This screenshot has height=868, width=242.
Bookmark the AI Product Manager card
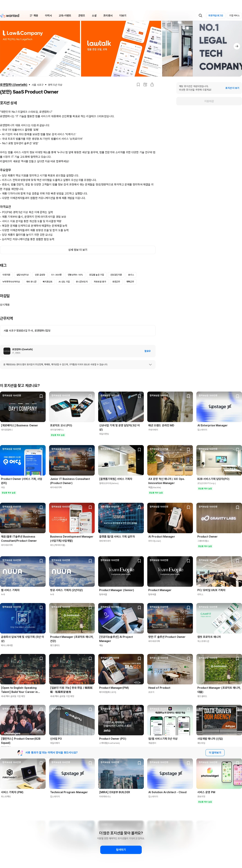(188, 507)
